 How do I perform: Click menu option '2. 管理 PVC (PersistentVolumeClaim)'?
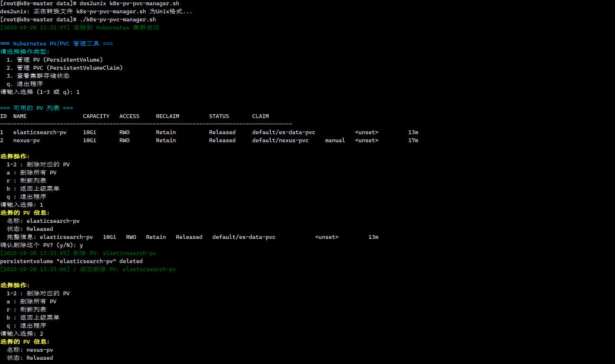pos(64,68)
